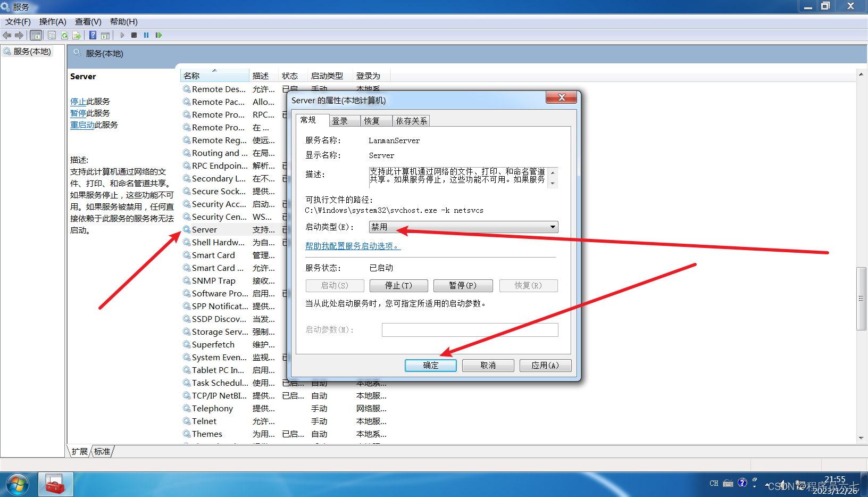Switch to the 标准 view tab at the bottom
The image size is (868, 497).
pyautogui.click(x=102, y=451)
